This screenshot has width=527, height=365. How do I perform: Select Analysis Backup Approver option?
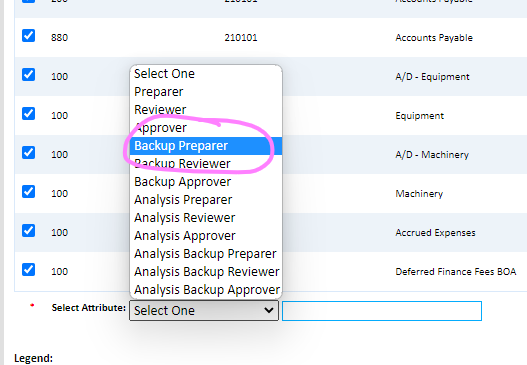point(206,290)
